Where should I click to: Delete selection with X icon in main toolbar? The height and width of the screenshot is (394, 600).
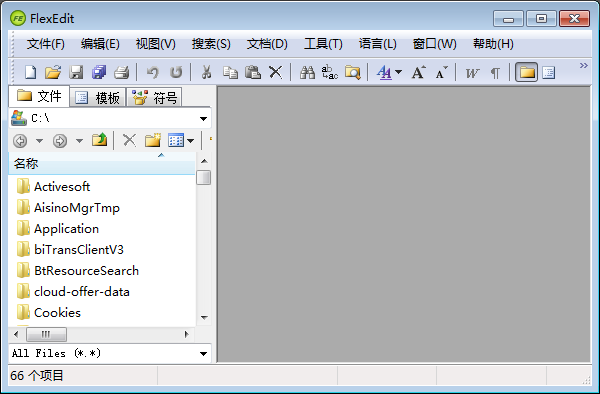click(276, 72)
